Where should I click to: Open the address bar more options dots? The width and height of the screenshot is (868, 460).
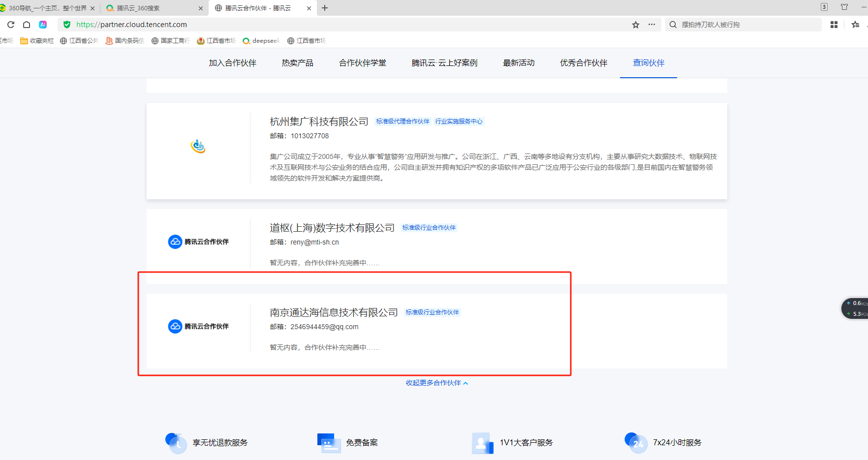(651, 25)
